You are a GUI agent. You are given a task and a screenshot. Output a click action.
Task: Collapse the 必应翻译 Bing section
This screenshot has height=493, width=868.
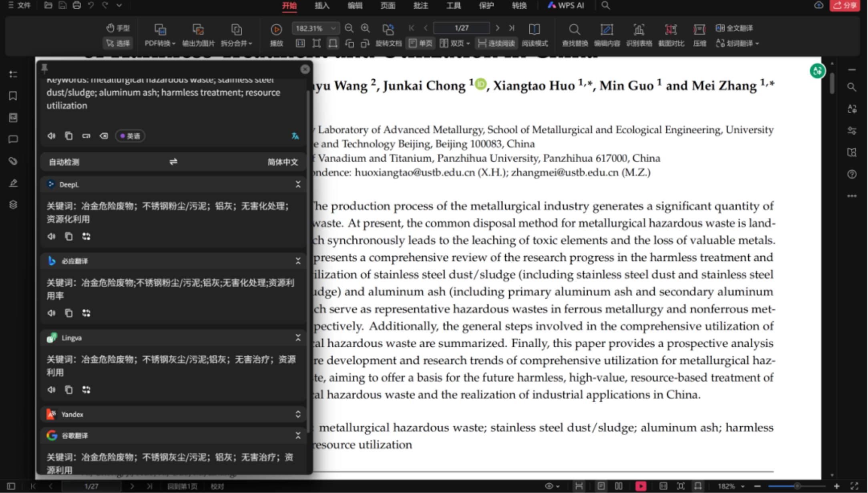tap(298, 261)
